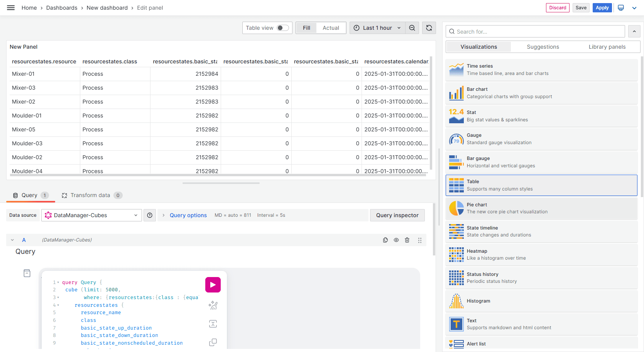Grab the drag handle of query A
The image size is (644, 352).
click(419, 240)
